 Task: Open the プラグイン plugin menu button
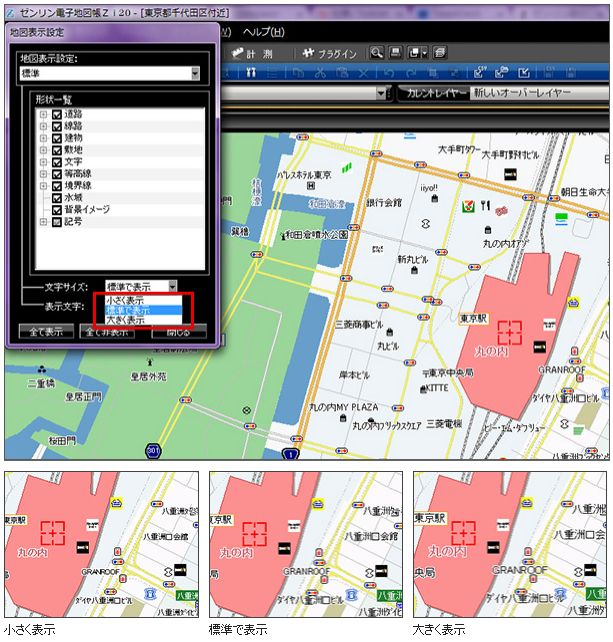tap(329, 54)
